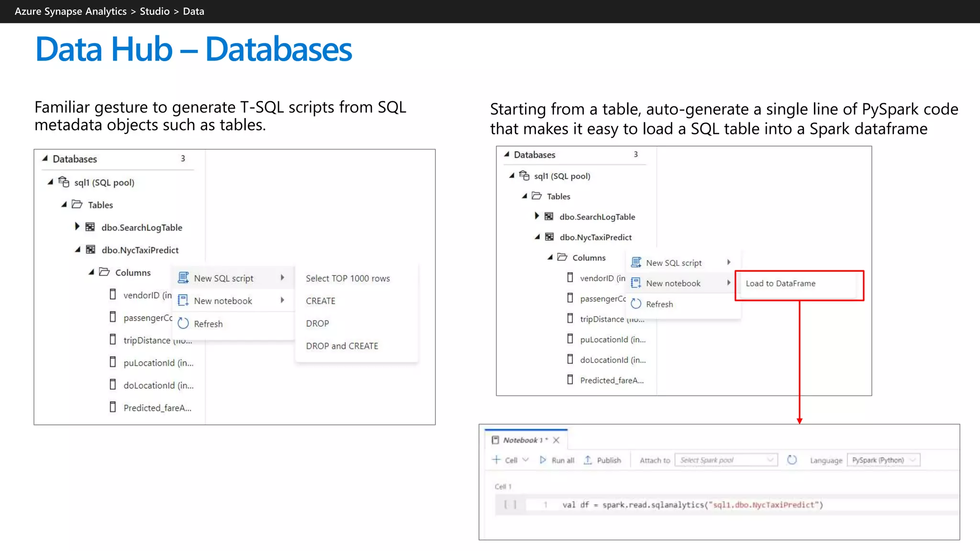Click tripDistance column icon, left panel
Screen dimensions: 980x551
tap(113, 340)
